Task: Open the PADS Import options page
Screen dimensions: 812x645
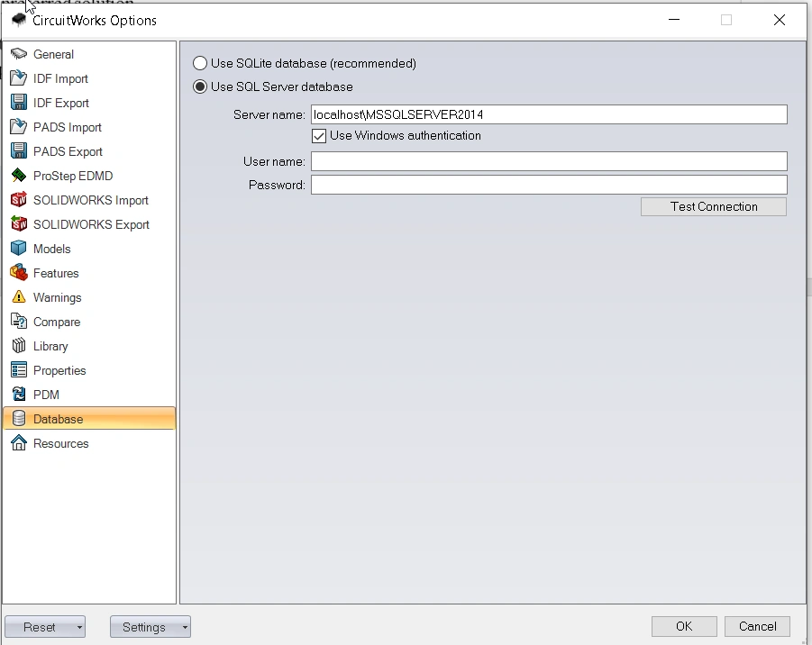Action: tap(89, 127)
